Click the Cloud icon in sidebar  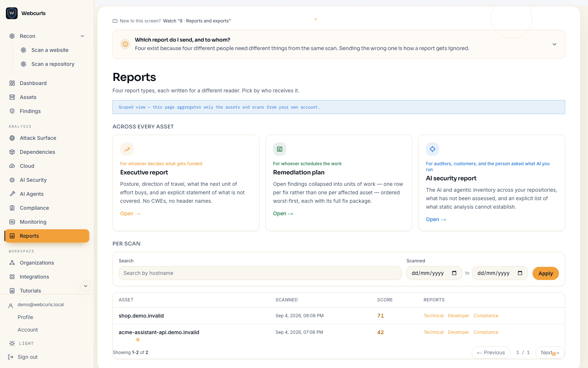coord(12,166)
